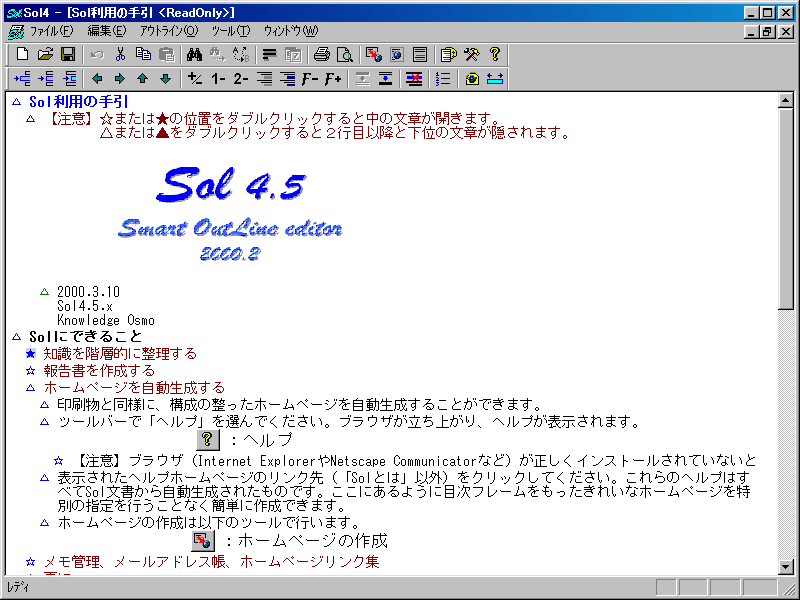Open the ウィンドウ(W) menu
The height and width of the screenshot is (600, 800).
[291, 31]
